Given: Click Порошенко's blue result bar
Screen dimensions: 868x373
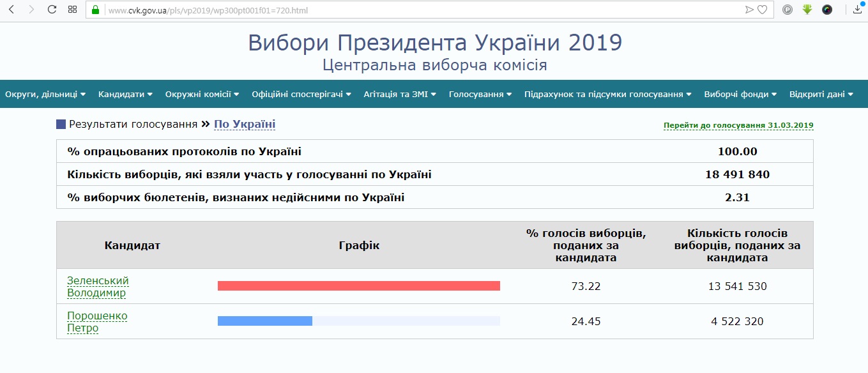Looking at the screenshot, I should tap(264, 321).
